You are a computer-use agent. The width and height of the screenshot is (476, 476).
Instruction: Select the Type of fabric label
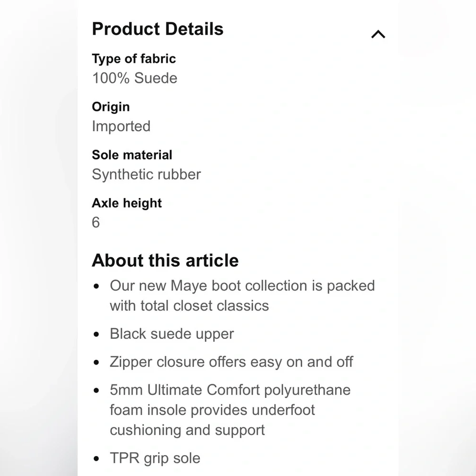pyautogui.click(x=134, y=59)
